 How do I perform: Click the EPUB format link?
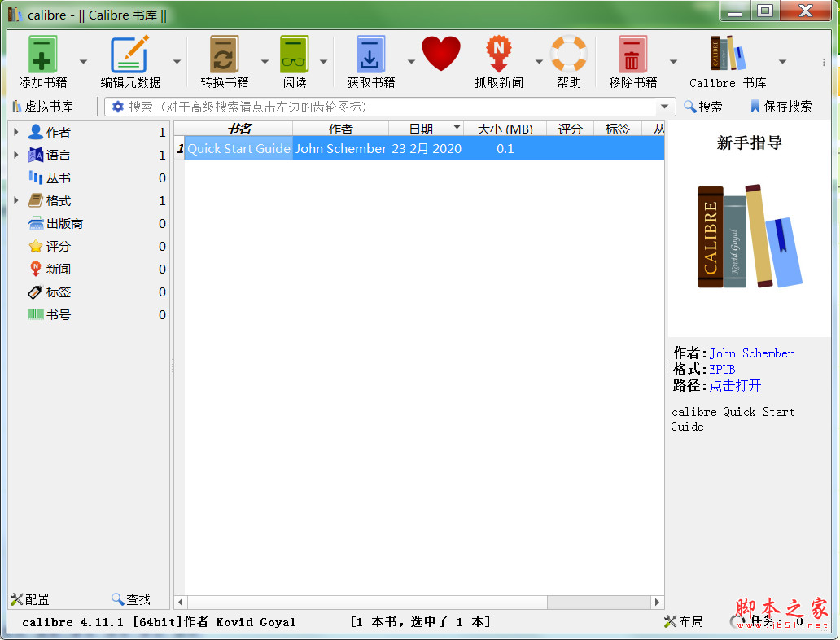click(722, 370)
